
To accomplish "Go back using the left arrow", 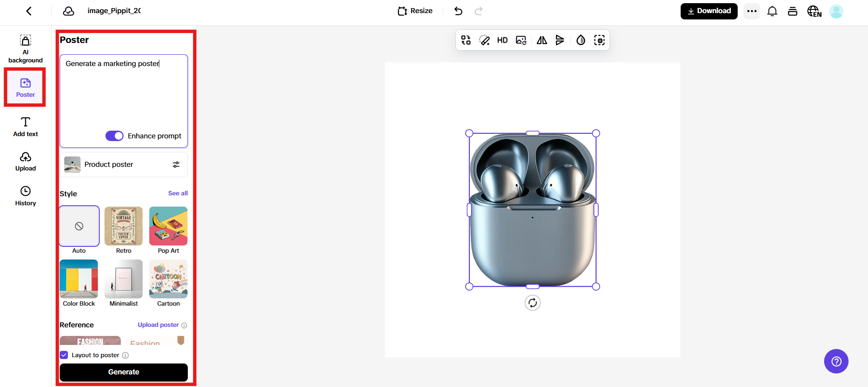I will tap(29, 11).
